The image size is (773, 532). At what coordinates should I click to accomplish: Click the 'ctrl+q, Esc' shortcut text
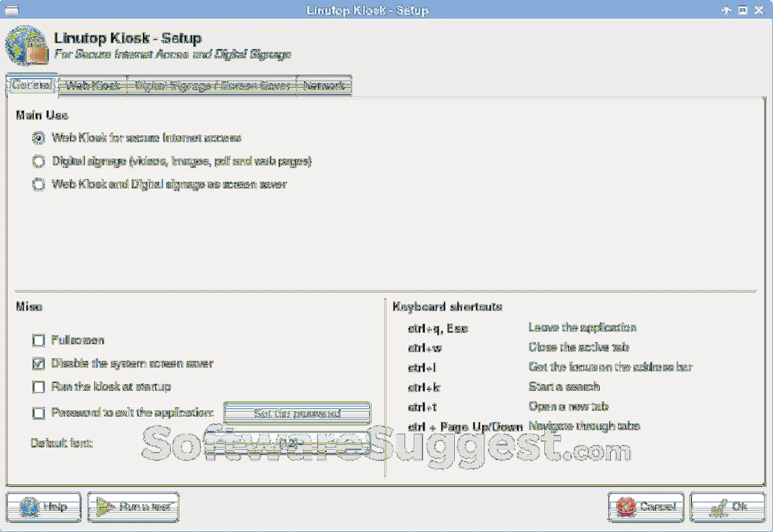(438, 328)
